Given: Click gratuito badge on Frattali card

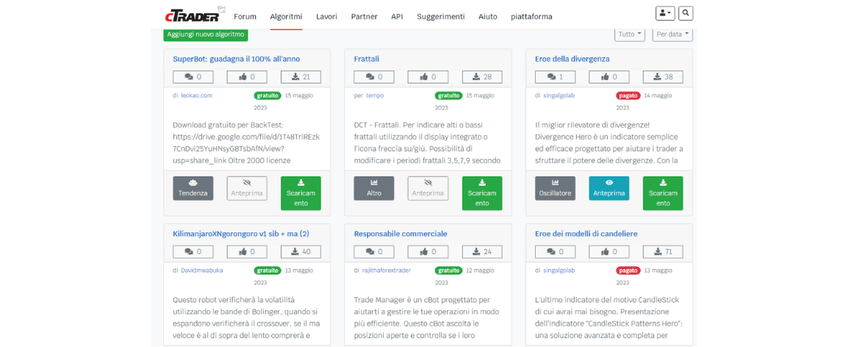Looking at the screenshot, I should [448, 95].
